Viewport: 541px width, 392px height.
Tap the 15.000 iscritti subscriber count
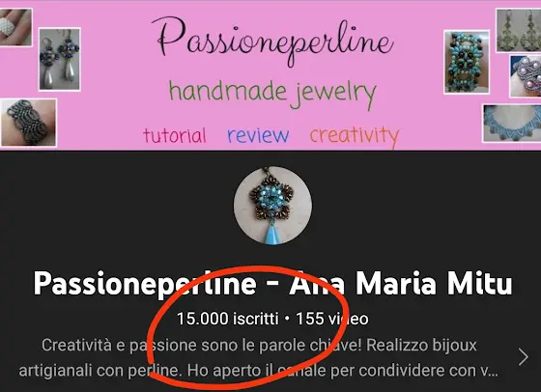tap(227, 319)
